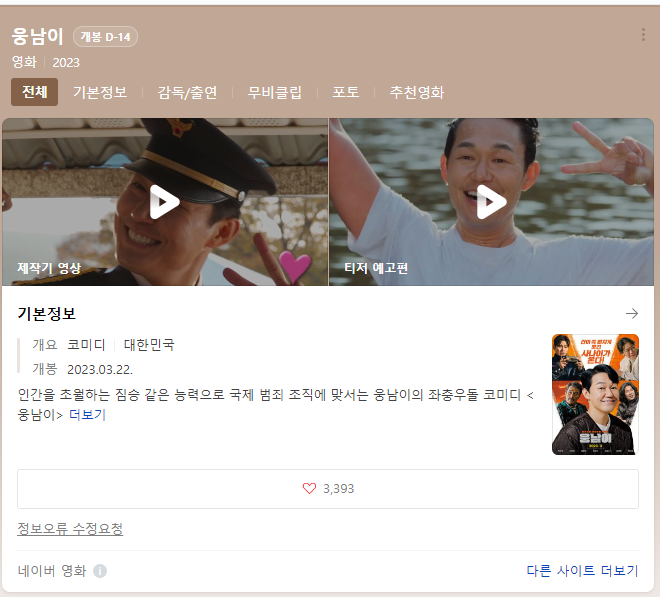Go to the 무비클립 tab
Image resolution: width=660 pixels, height=597 pixels.
[x=274, y=92]
